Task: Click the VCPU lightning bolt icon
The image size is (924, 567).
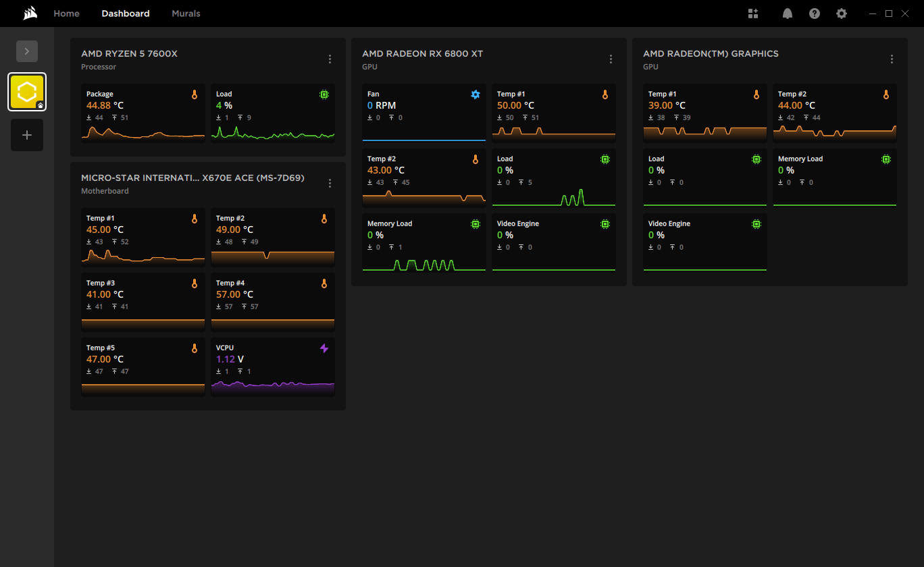Action: click(x=324, y=348)
